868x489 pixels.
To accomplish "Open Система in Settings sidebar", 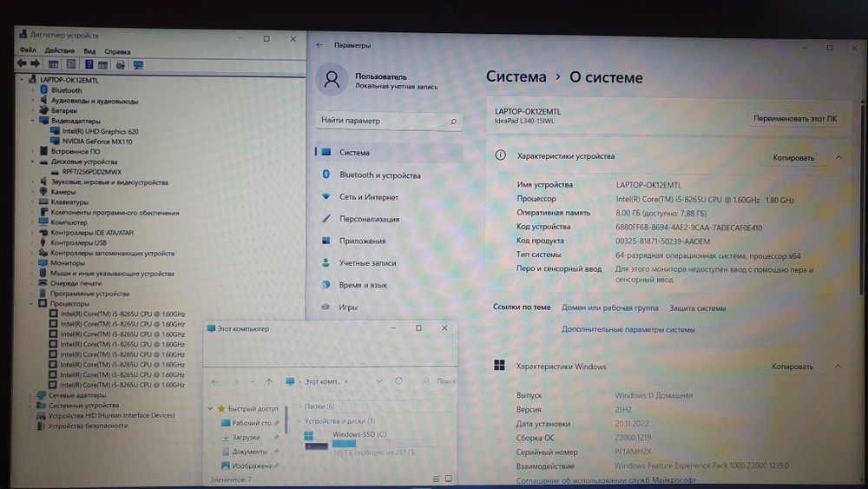I will pyautogui.click(x=389, y=152).
